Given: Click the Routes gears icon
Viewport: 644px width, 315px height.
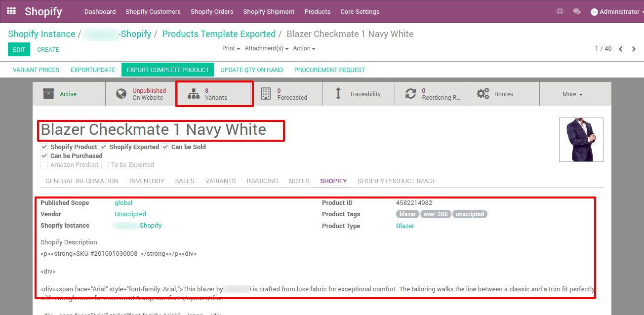Looking at the screenshot, I should pos(483,94).
